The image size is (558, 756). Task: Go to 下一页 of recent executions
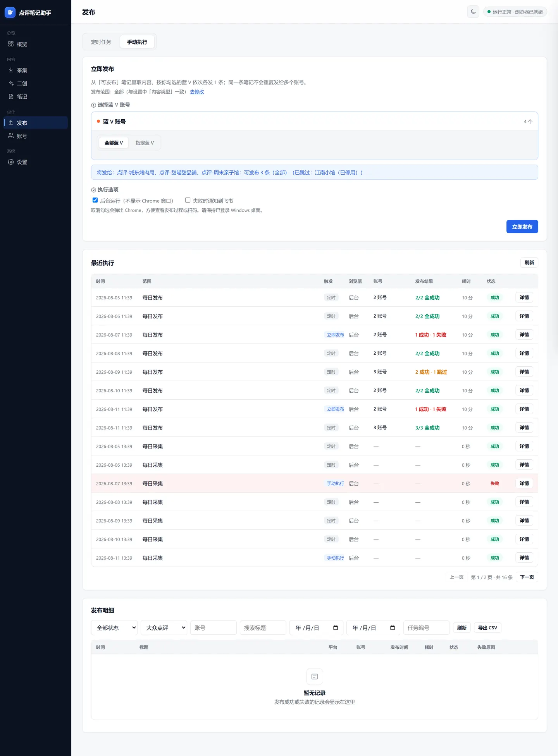click(x=527, y=577)
